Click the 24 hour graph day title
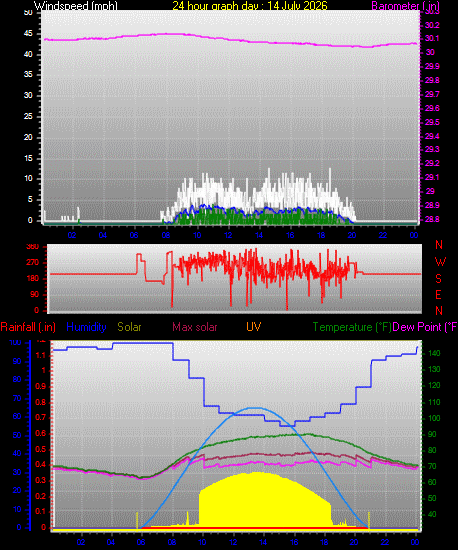 point(250,6)
